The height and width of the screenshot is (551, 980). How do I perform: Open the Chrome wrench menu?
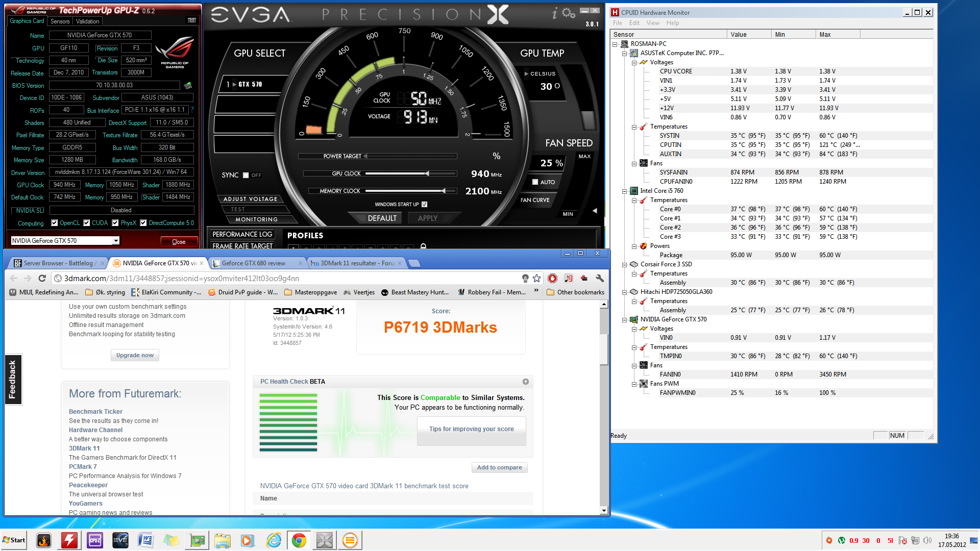(x=600, y=278)
